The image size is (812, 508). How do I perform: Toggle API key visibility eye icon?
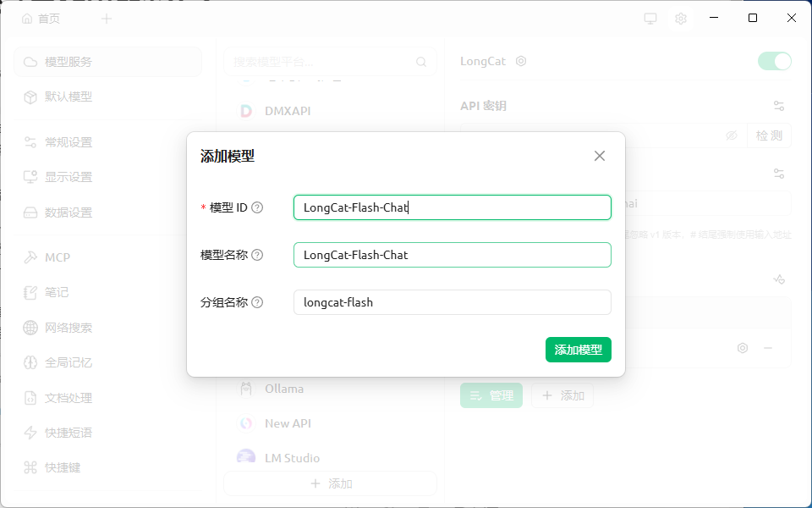pyautogui.click(x=731, y=135)
